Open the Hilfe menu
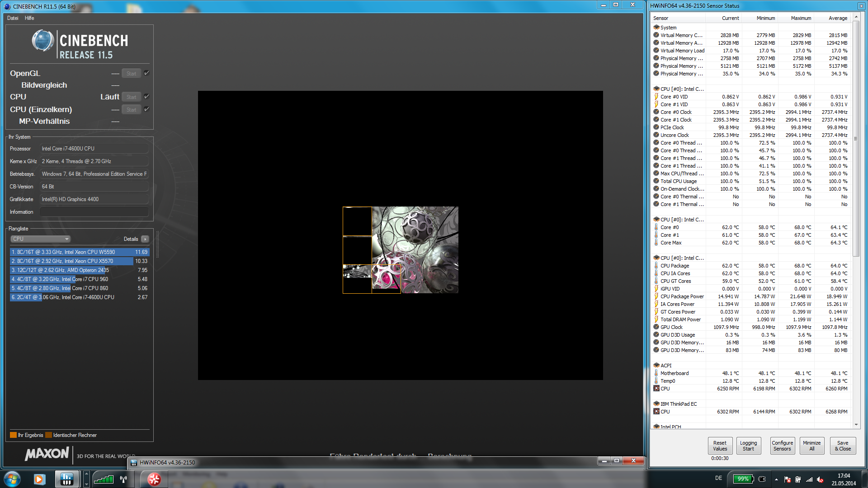 29,18
